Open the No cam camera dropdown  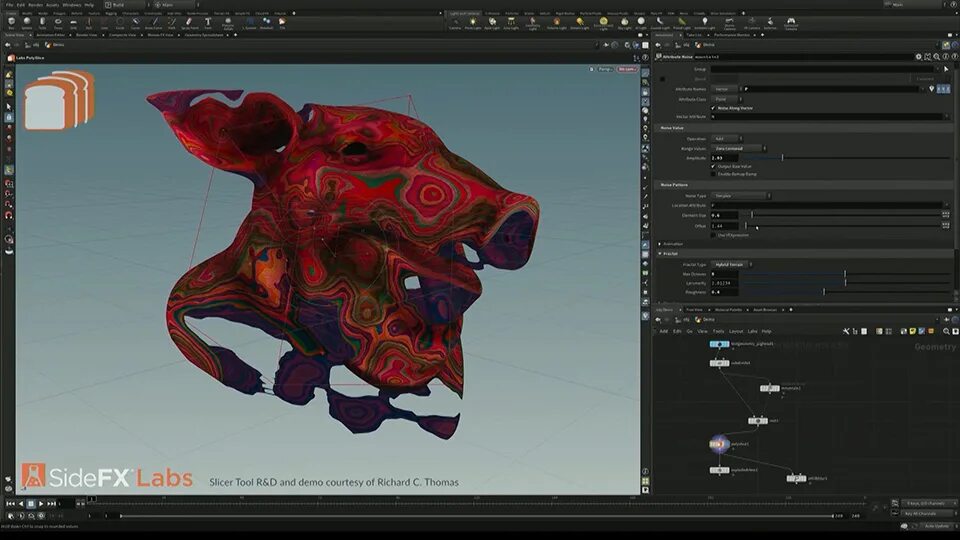[x=627, y=69]
